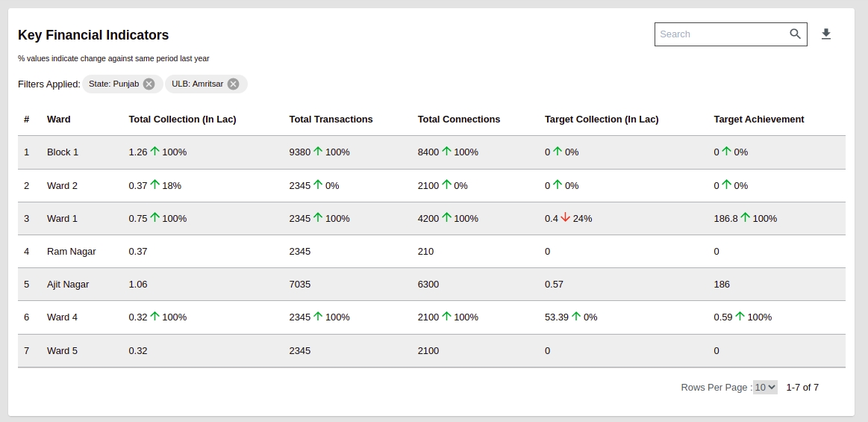Click the download table icon
The width and height of the screenshot is (868, 422).
point(825,34)
